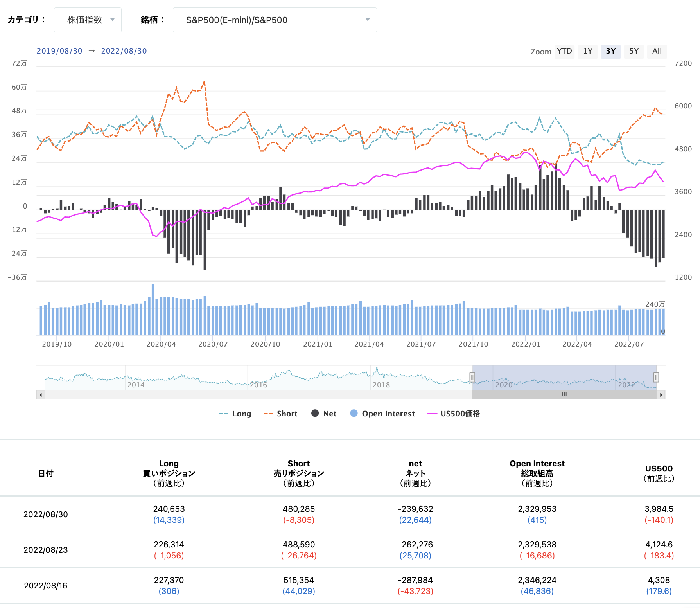
Task: Select the 2022/08/23 date cell
Action: click(x=46, y=550)
